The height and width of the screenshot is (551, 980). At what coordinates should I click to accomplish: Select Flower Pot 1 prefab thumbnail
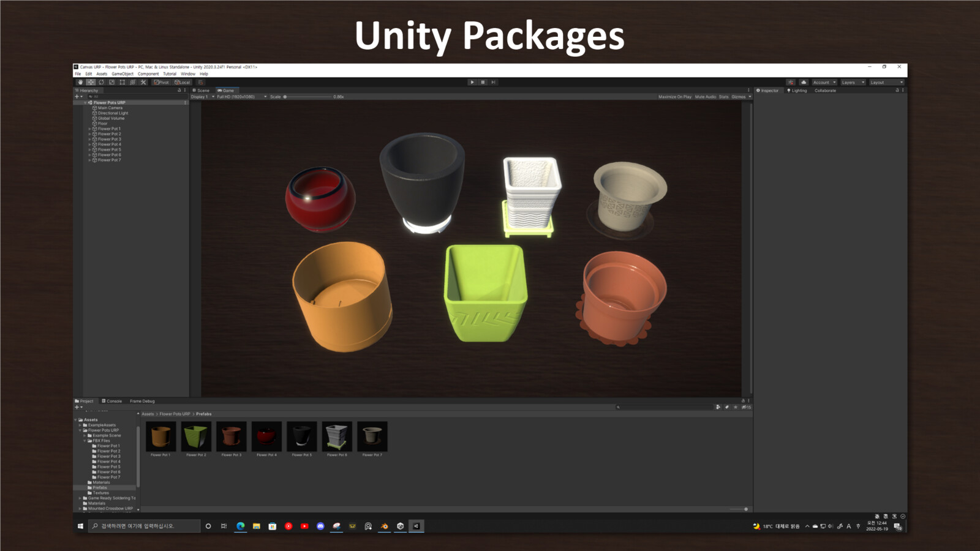pos(160,436)
